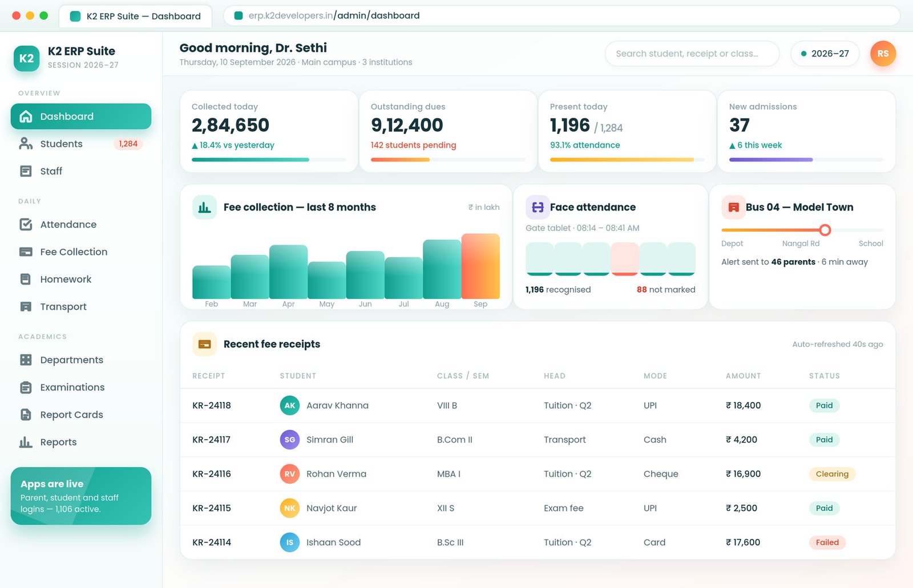Open the 2026–27 session selector
Screen dimensions: 913x588
click(825, 54)
